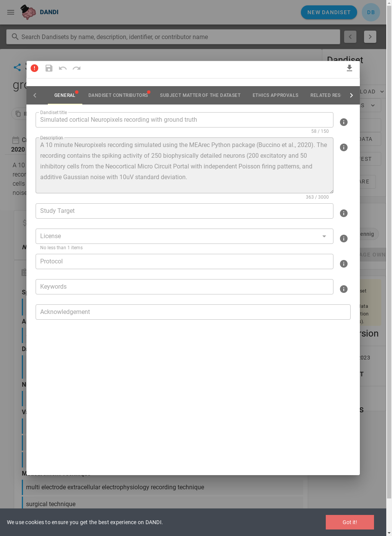Show info for Keywords field
The width and height of the screenshot is (392, 536).
tap(344, 289)
